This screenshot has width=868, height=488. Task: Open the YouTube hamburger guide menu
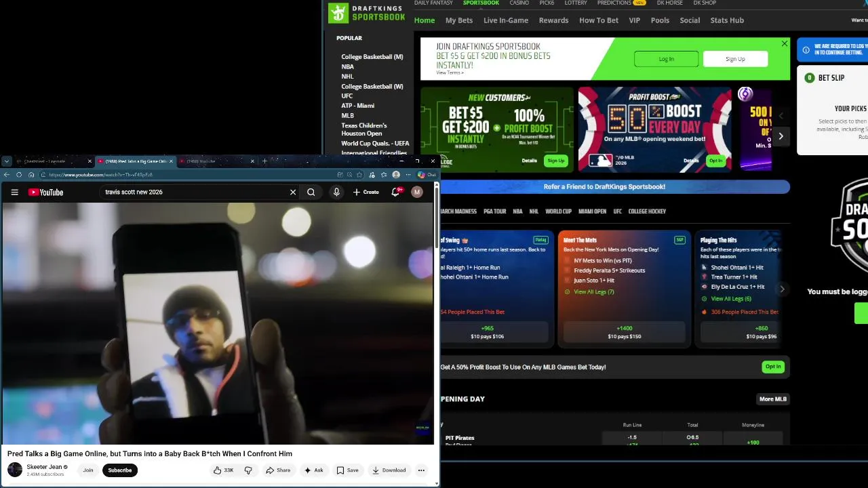tap(14, 192)
